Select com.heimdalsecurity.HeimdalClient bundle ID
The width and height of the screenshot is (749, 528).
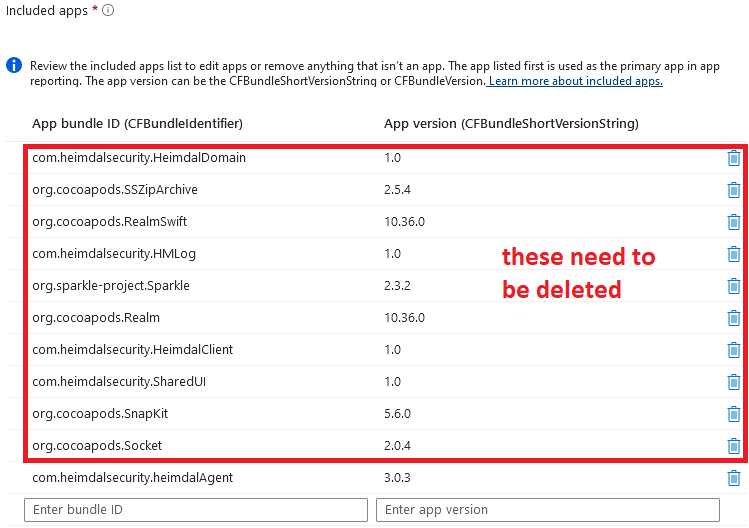point(133,350)
